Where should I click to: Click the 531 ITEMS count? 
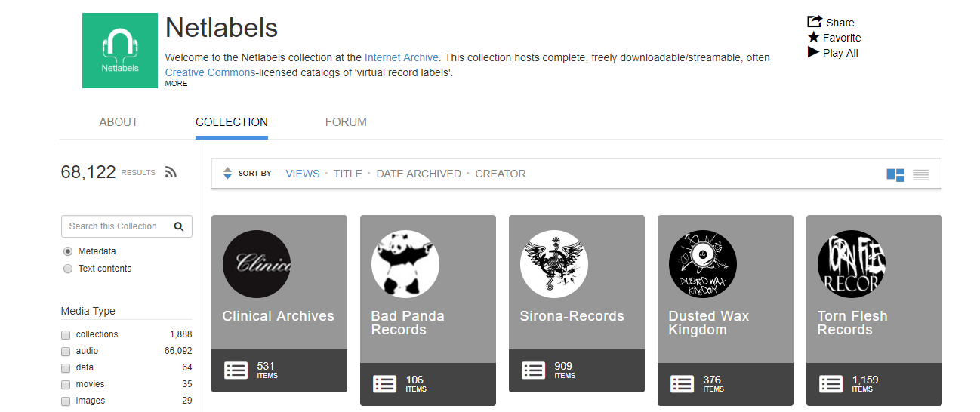click(267, 370)
